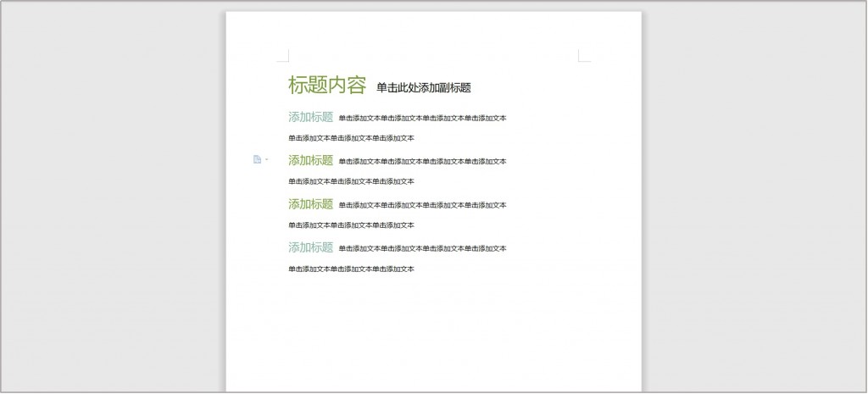Click the third 添加标题 heading in green
Screen dimensions: 868x394
click(x=310, y=204)
